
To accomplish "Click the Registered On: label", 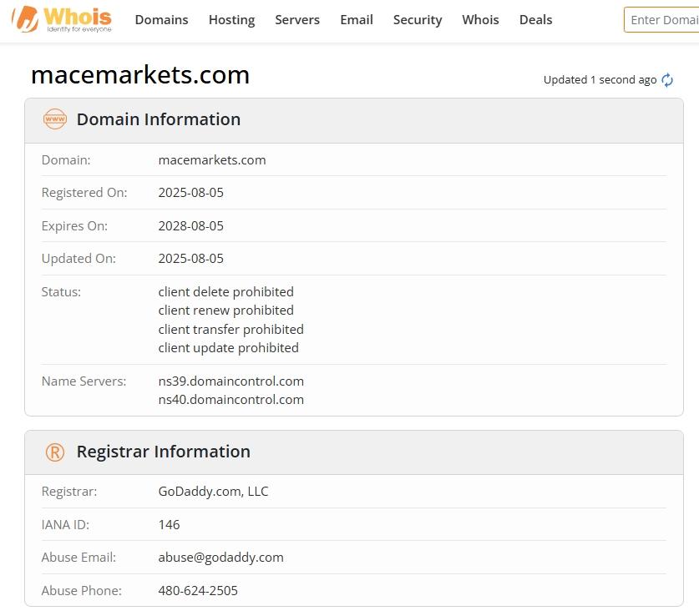I will [84, 193].
